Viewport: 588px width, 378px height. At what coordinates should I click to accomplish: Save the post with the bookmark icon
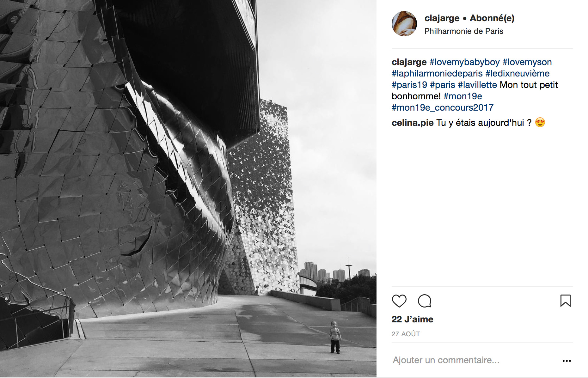coord(565,301)
